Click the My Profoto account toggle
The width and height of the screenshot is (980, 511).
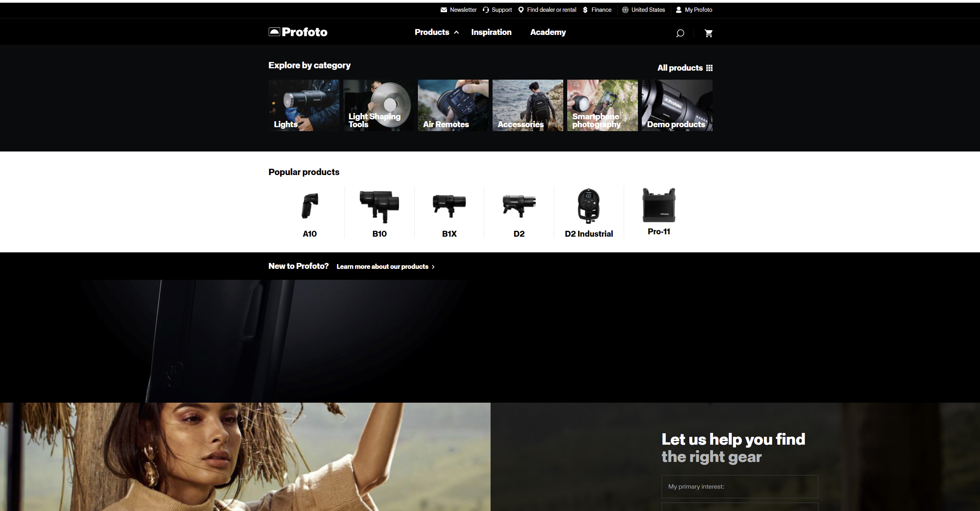click(x=695, y=9)
